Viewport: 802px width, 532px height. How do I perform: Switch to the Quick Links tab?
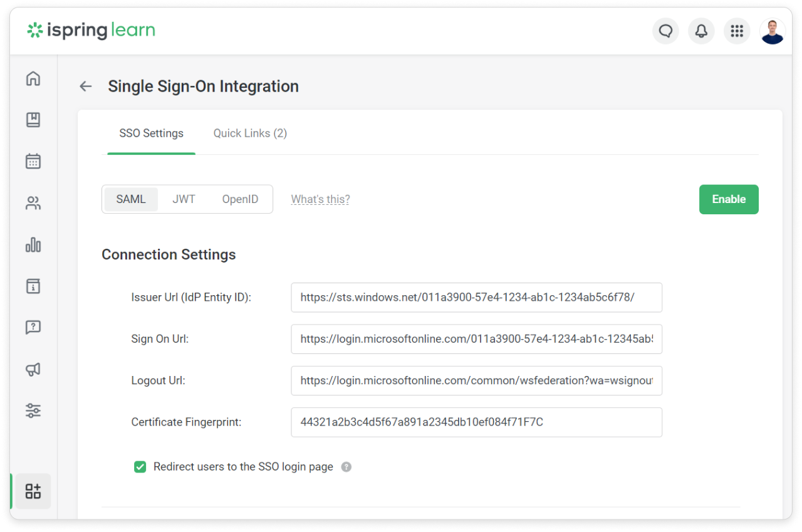point(249,133)
